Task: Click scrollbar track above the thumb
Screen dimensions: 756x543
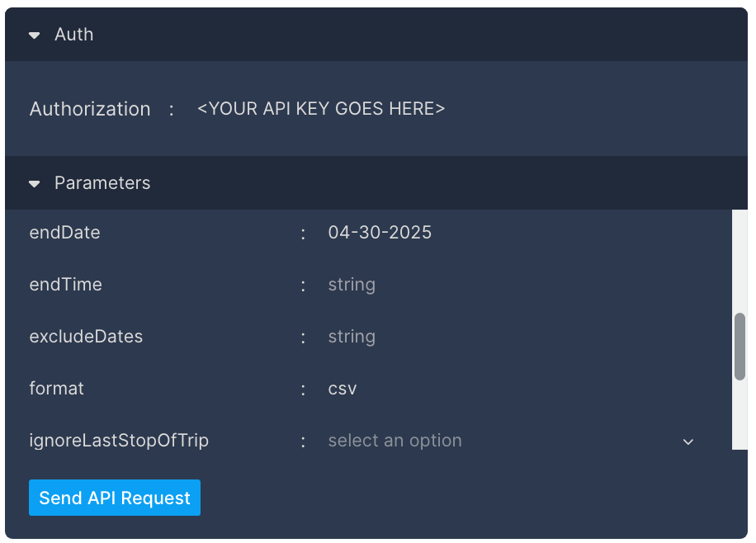Action: pyautogui.click(x=739, y=261)
